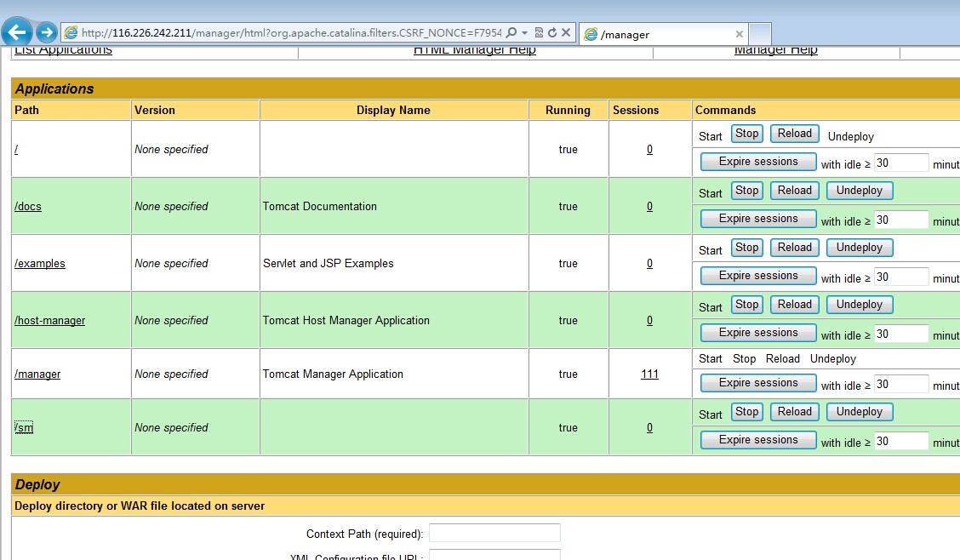The image size is (960, 560).
Task: Open the /docs application link
Action: click(27, 206)
